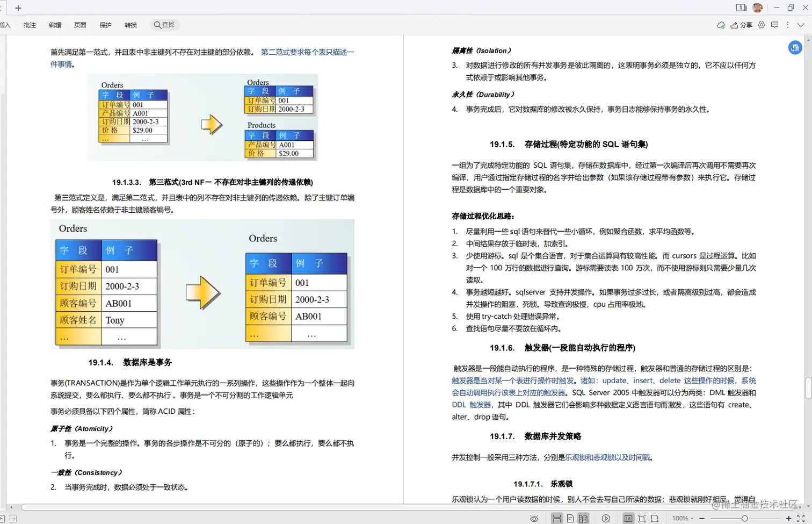Collapse the toolbar with the chevron
812x524 pixels.
click(801, 25)
